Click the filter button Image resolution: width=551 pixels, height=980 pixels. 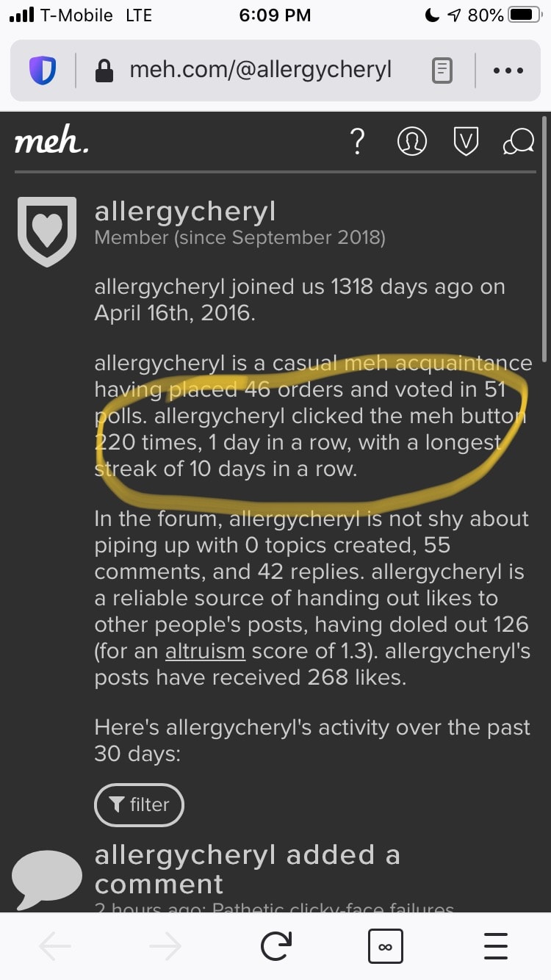pos(139,804)
